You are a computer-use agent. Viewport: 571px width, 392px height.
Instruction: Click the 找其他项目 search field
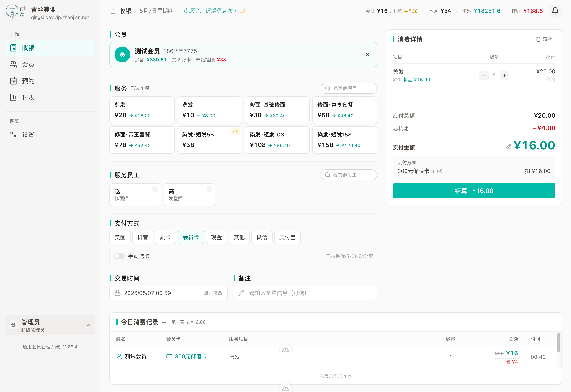click(x=349, y=88)
